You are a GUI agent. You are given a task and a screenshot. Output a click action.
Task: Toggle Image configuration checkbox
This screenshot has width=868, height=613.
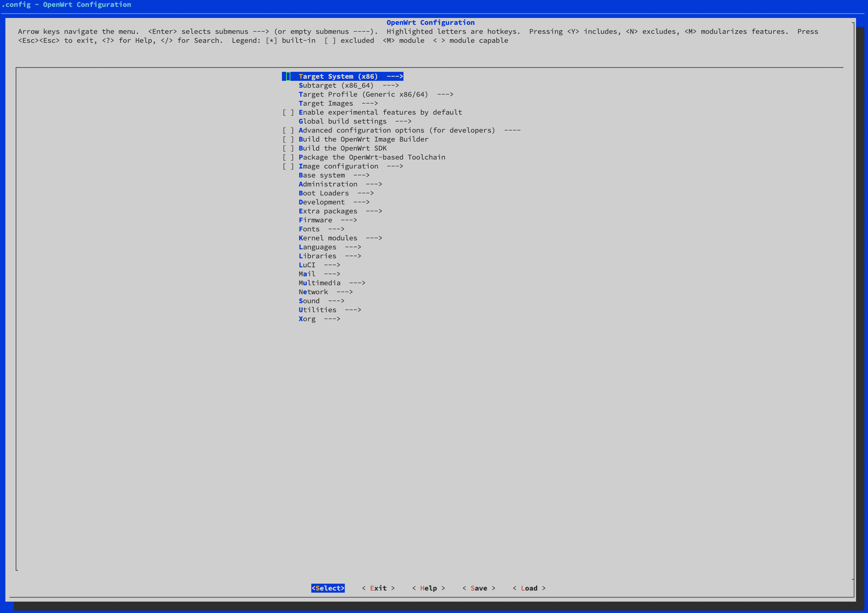point(288,166)
